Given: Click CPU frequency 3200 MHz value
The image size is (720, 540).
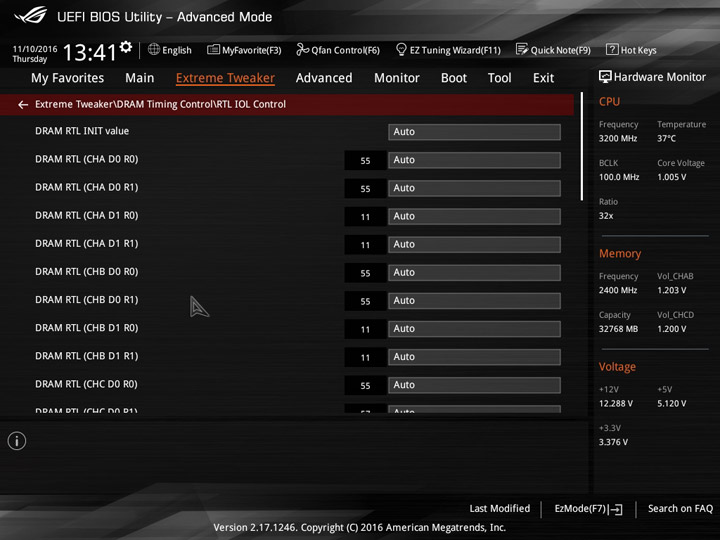Looking at the screenshot, I should tap(618, 138).
